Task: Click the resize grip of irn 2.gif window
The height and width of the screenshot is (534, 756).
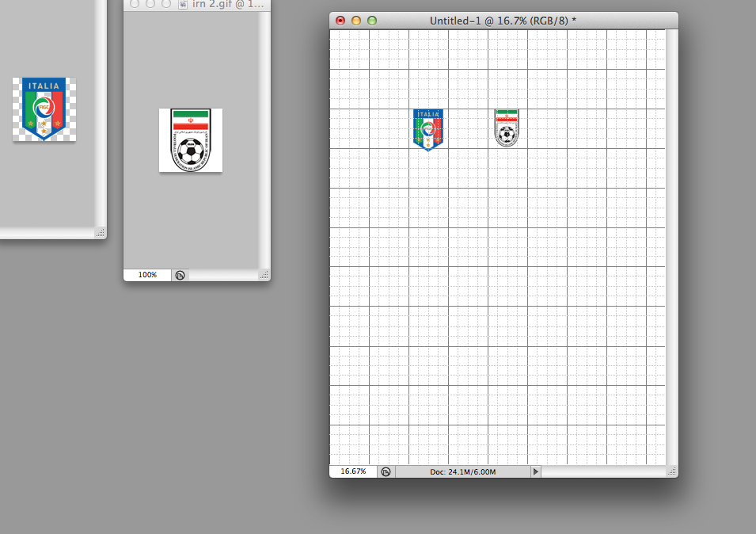Action: point(264,275)
